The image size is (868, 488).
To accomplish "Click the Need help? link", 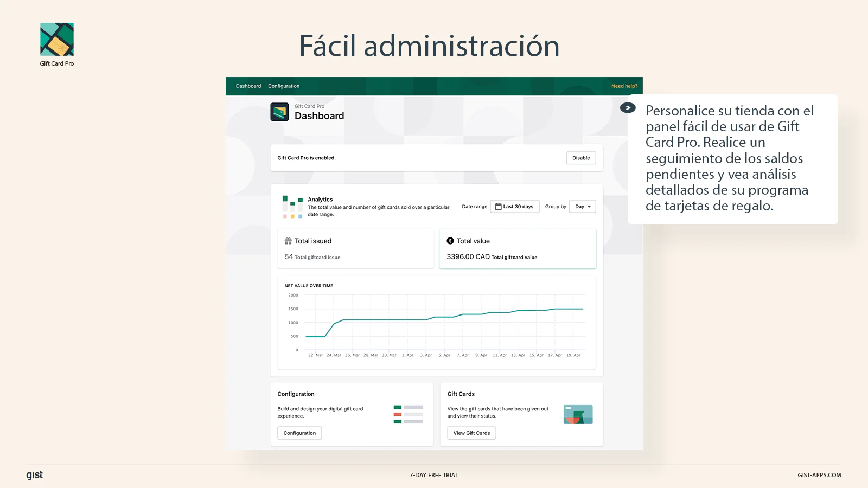I will (x=624, y=86).
